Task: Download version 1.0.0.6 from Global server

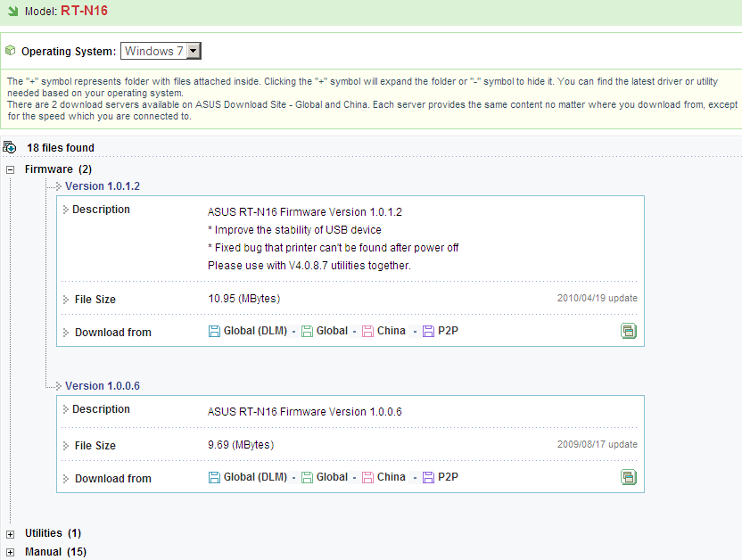Action: 332,477
